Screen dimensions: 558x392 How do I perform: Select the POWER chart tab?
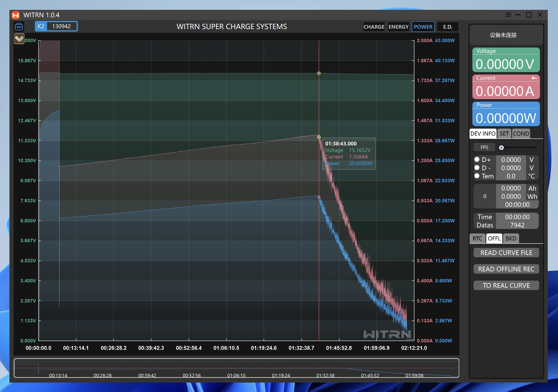click(423, 27)
